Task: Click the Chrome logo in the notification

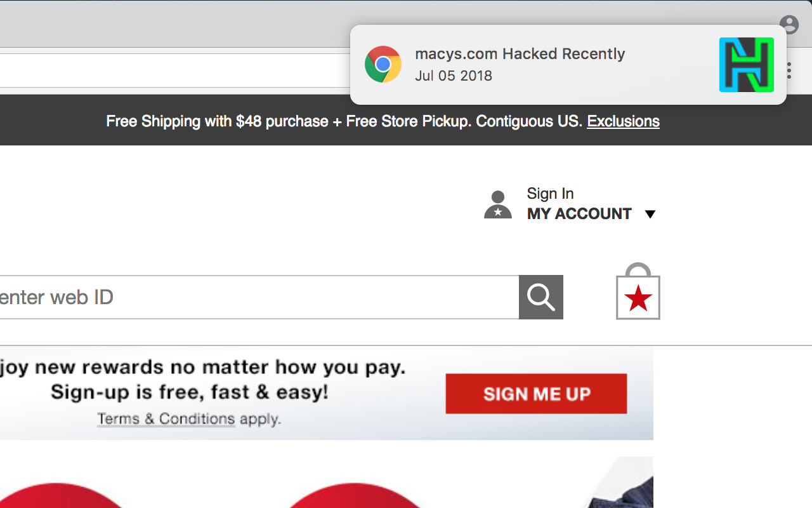Action: [x=383, y=64]
